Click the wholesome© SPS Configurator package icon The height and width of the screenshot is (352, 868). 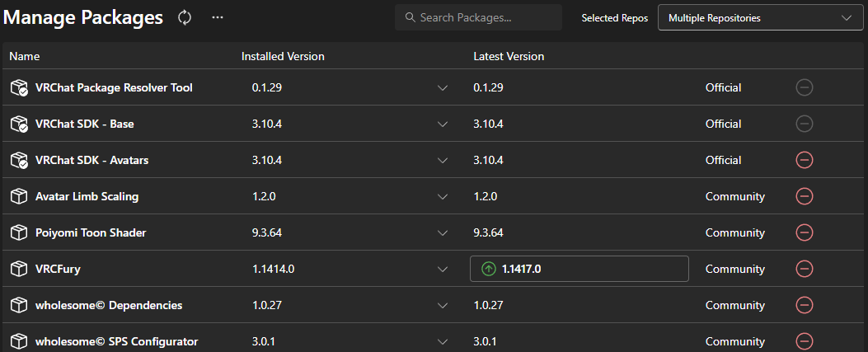coord(20,341)
